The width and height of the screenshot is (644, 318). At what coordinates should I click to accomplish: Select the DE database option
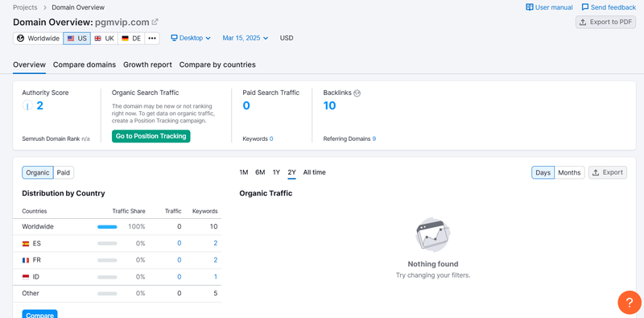(x=131, y=38)
